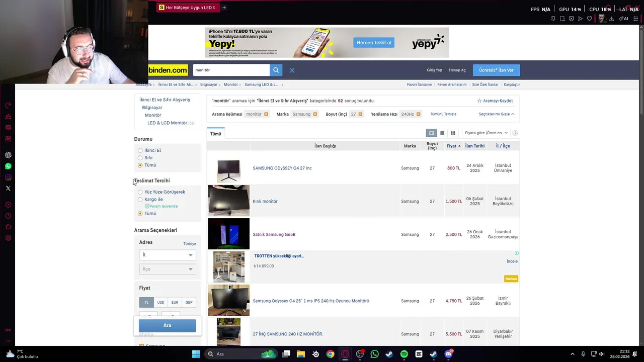The width and height of the screenshot is (644, 362).
Task: Click the info icon next to sort dropdown
Action: 515,133
